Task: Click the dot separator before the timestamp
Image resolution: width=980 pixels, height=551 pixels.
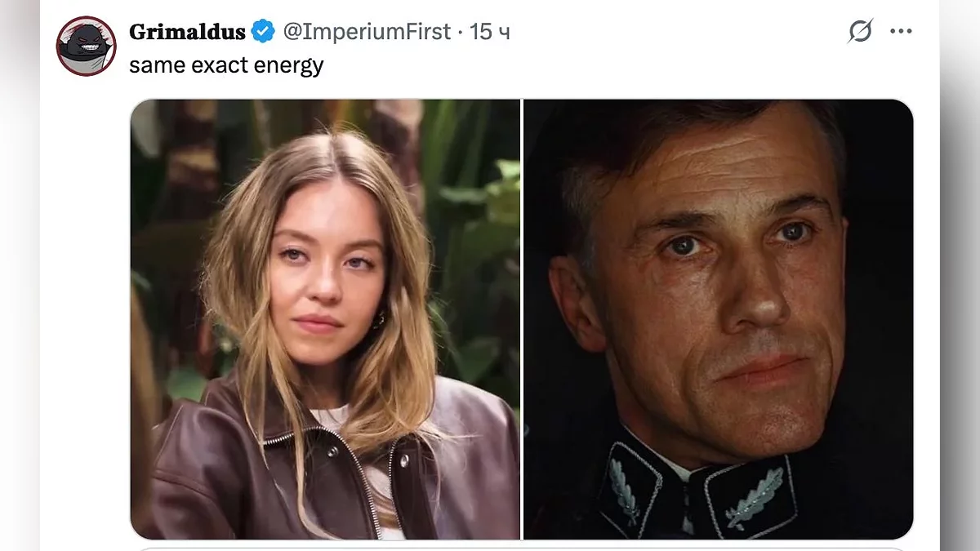Action: 461,32
